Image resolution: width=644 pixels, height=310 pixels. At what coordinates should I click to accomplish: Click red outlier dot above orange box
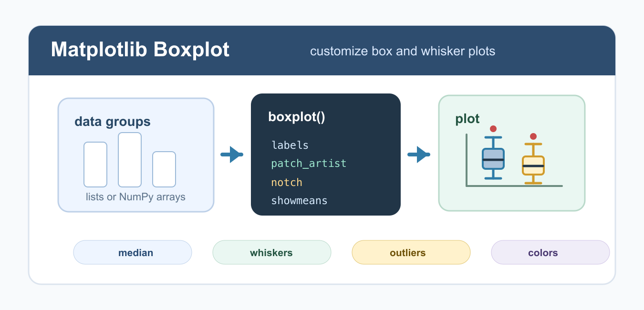(x=533, y=136)
